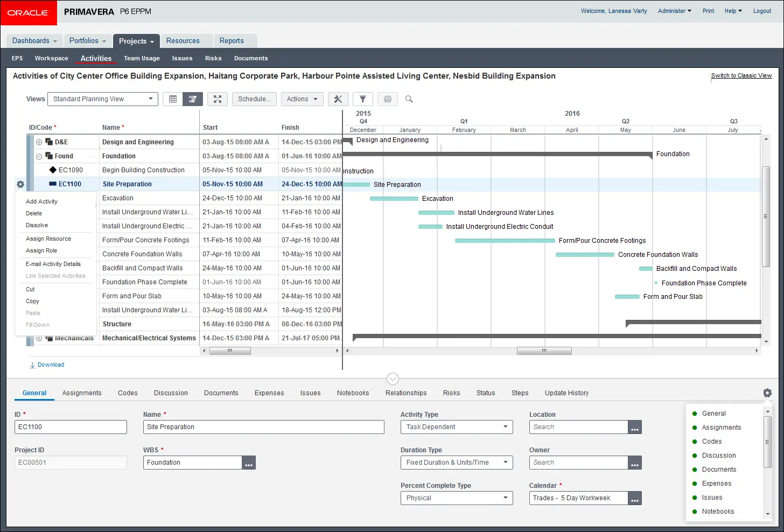This screenshot has width=784, height=532.
Task: Click the WBS browse ellipsis button
Action: [249, 463]
